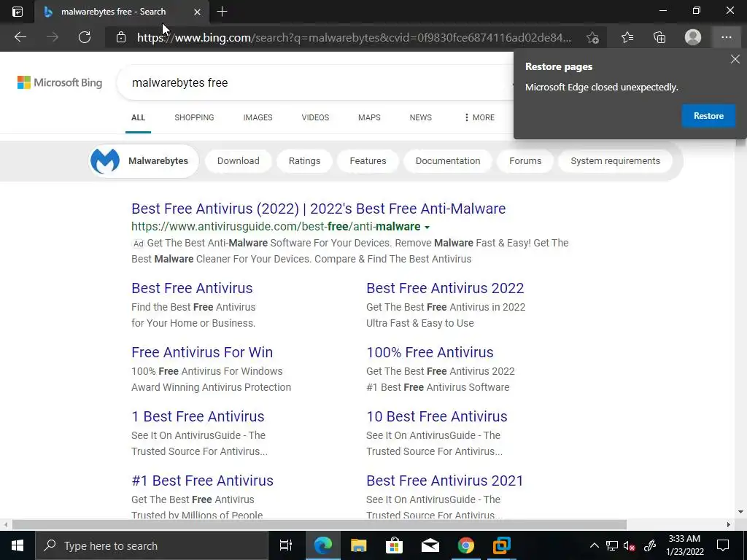This screenshot has width=747, height=560.
Task: Click the horizontal scrollbar right arrow
Action: (x=729, y=525)
